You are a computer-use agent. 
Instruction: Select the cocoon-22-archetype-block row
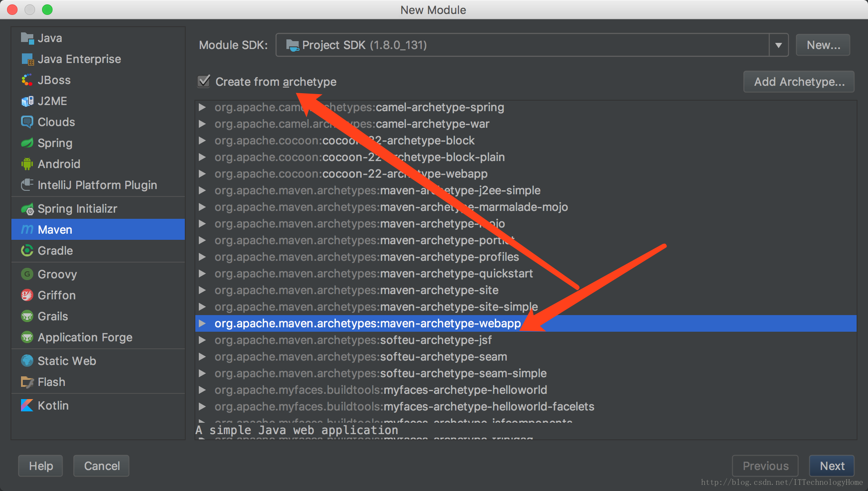click(526, 140)
